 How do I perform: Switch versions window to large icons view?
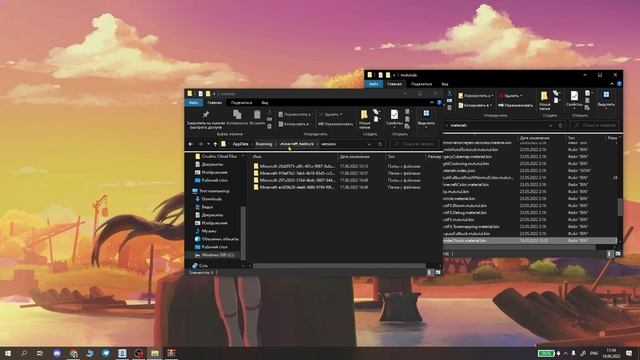[438, 272]
